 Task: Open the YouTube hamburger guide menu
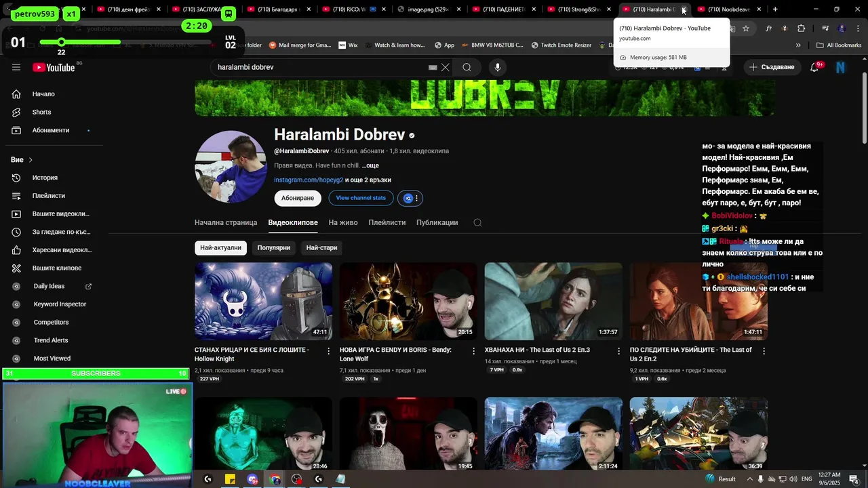pos(16,67)
